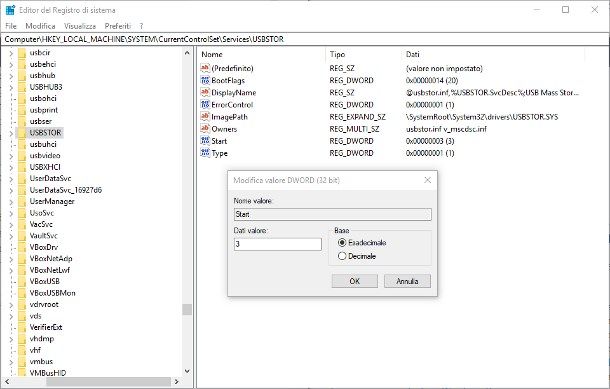Click the tree vertical scrollbar thumb
610x389 pixels.
tap(187, 309)
